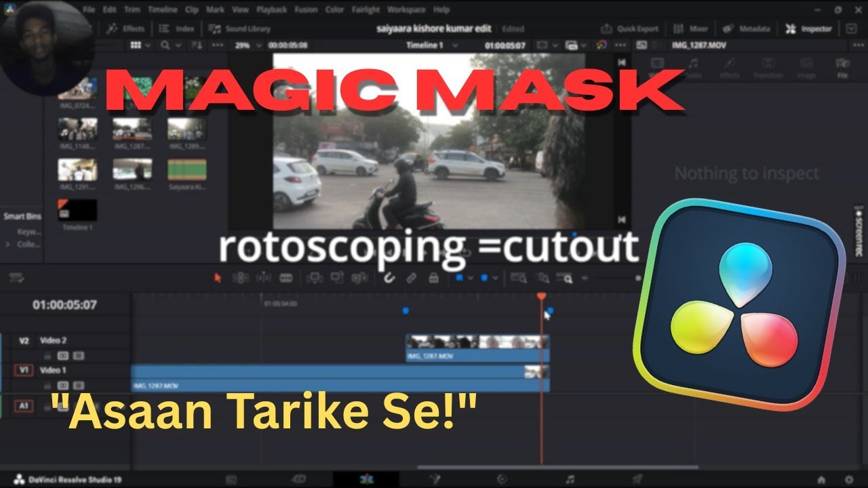
Task: Select the V2 track header button
Action: click(x=24, y=341)
